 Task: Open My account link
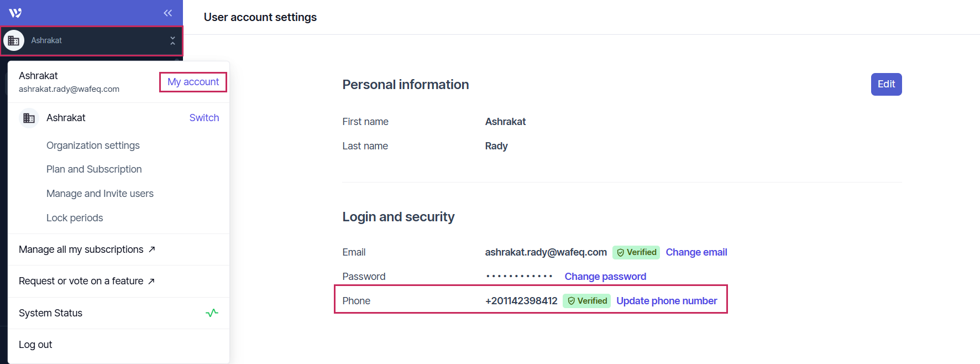[193, 82]
